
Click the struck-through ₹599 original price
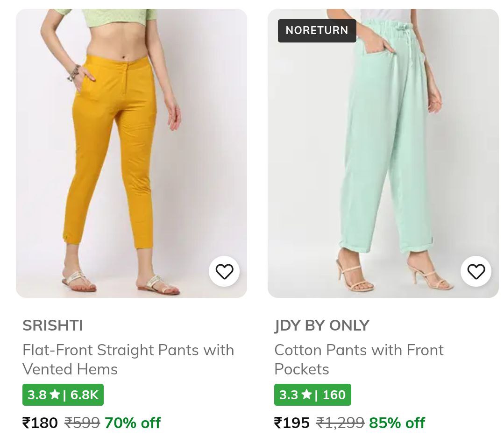(x=82, y=423)
